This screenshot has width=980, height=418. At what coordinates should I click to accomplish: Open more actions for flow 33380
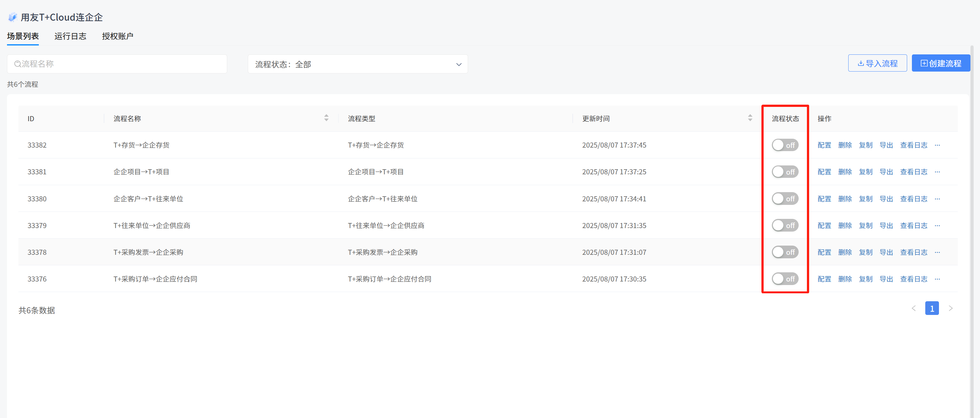click(937, 199)
